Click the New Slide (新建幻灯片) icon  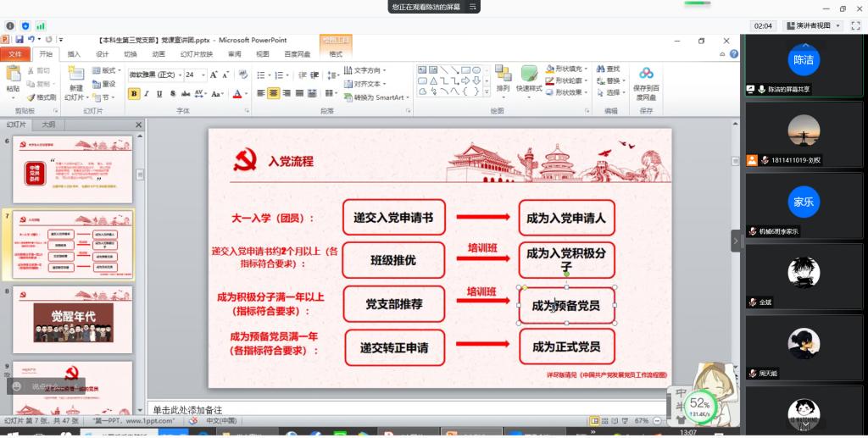(x=75, y=80)
